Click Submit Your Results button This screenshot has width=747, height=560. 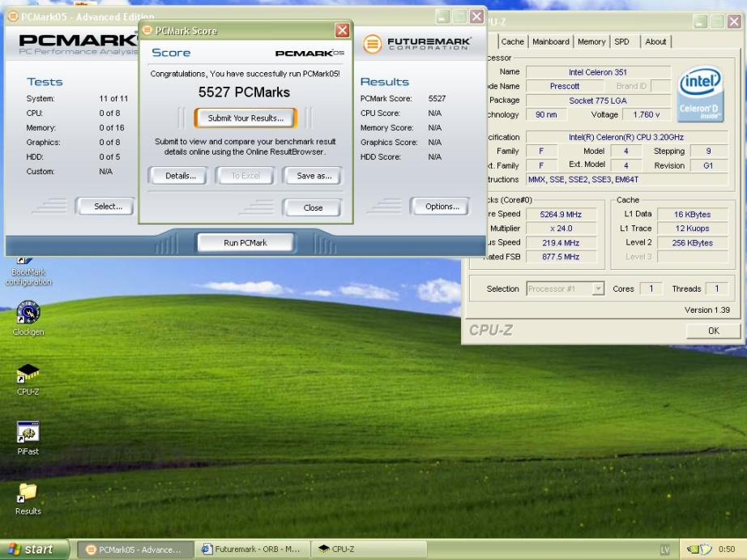point(245,118)
